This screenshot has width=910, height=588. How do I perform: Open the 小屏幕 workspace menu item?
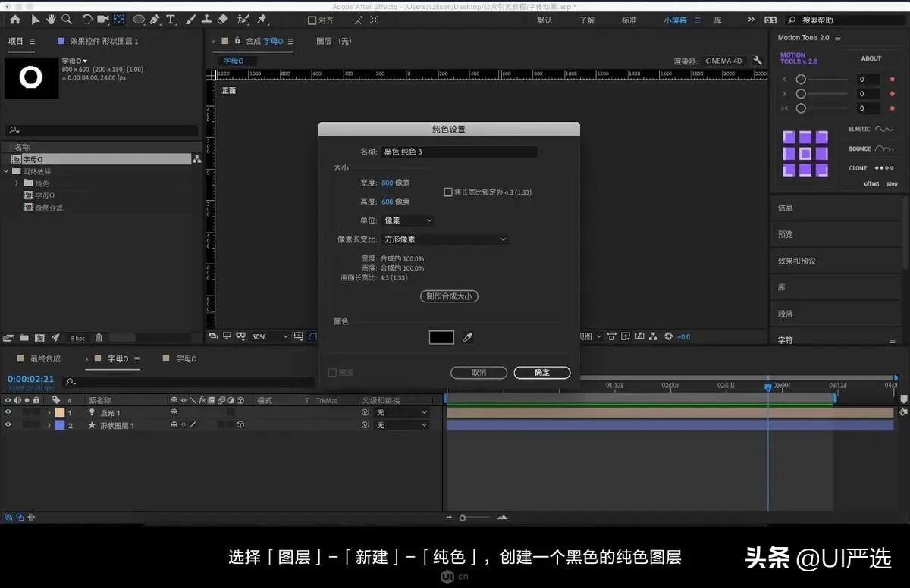(x=676, y=20)
